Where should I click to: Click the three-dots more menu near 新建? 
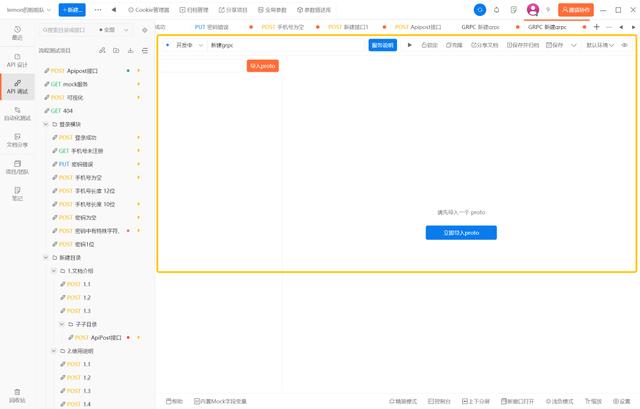tap(98, 10)
